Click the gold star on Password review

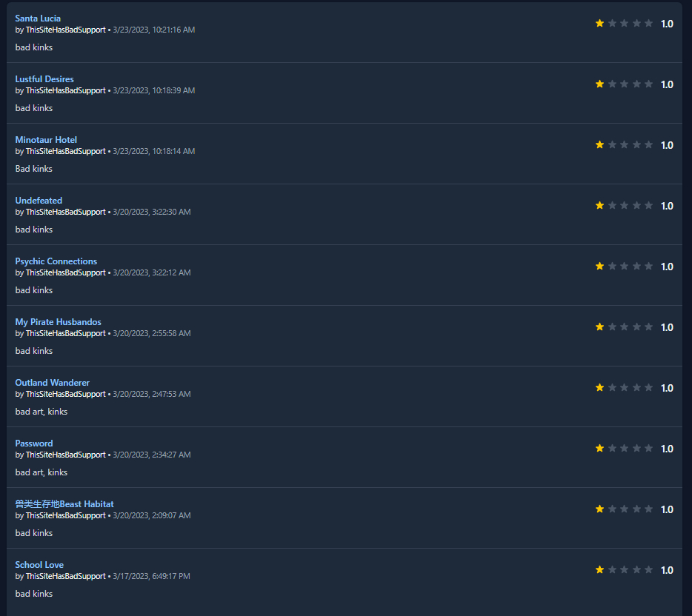click(x=599, y=448)
